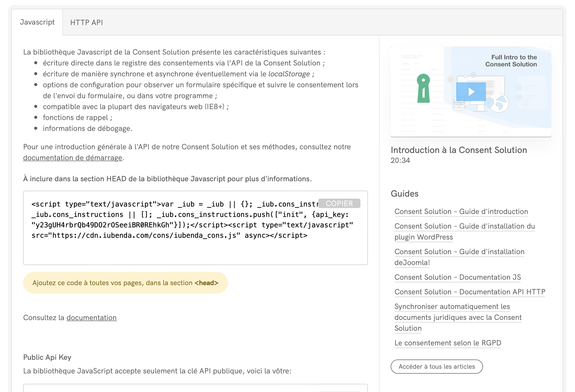Select the Javascript tab
575x392 pixels.
pos(37,22)
